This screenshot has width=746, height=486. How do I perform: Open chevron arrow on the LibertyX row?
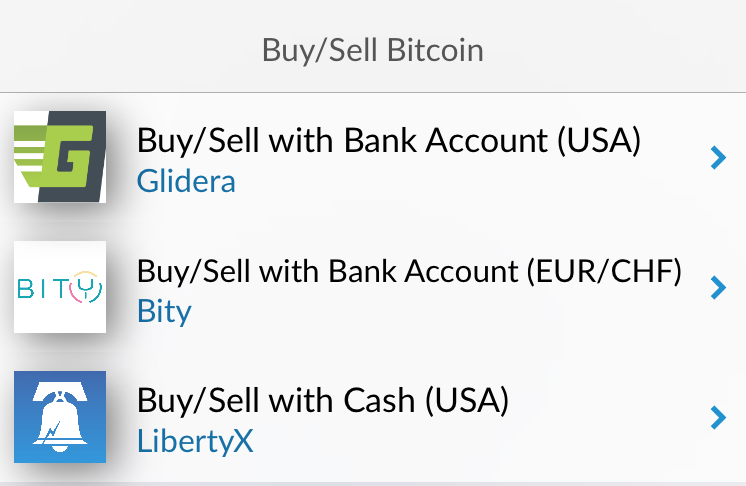click(716, 417)
